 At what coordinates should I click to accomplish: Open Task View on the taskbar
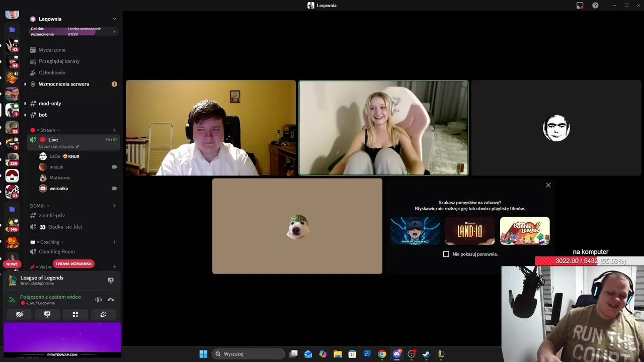pos(294,354)
